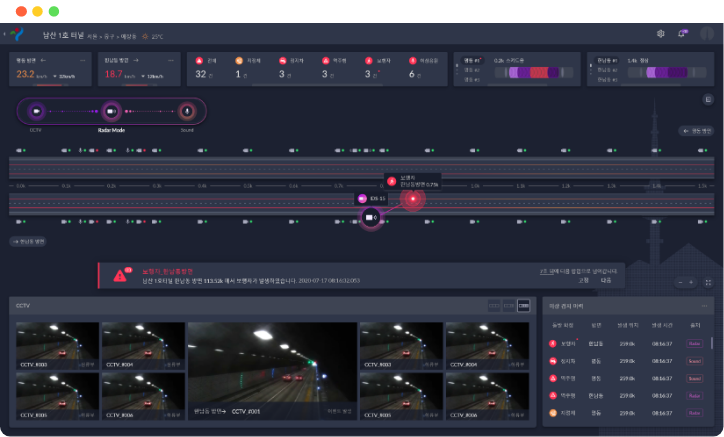Select the Radar Mode center icon

pyautogui.click(x=111, y=111)
